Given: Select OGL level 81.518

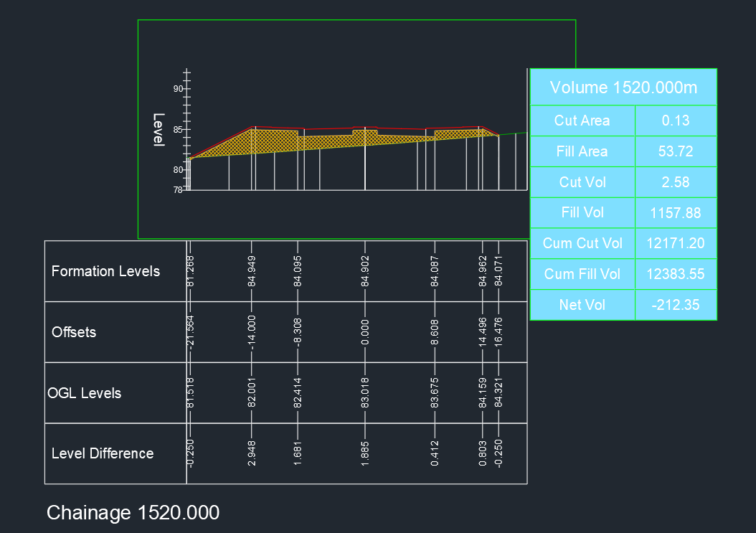Looking at the screenshot, I should click(190, 392).
